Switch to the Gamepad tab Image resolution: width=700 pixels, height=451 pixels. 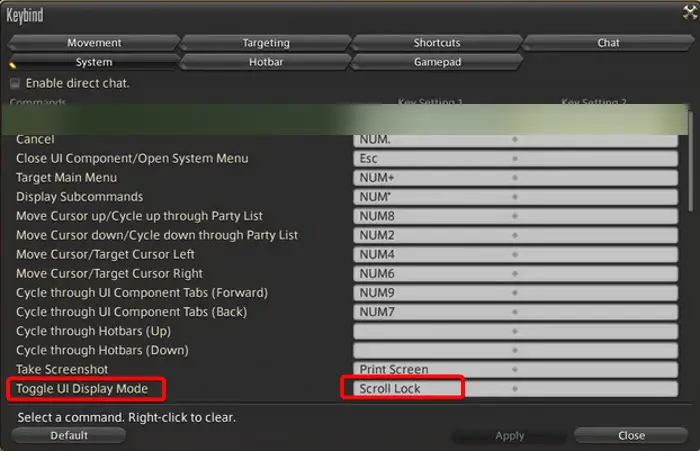(x=437, y=62)
